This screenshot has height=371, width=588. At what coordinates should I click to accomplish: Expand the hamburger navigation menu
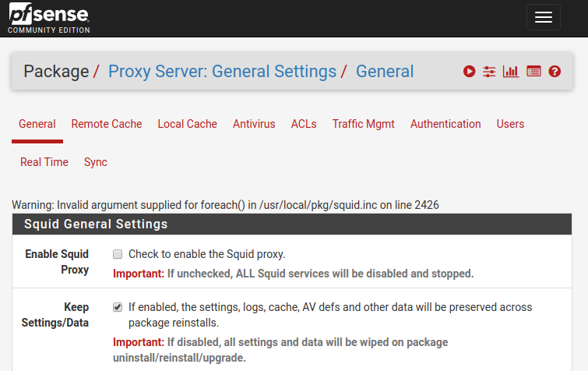(543, 18)
